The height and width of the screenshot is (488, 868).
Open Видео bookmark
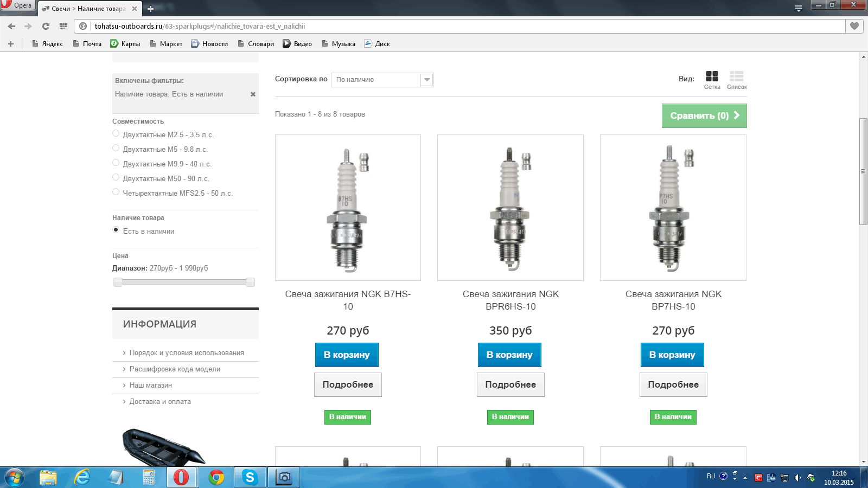point(297,44)
